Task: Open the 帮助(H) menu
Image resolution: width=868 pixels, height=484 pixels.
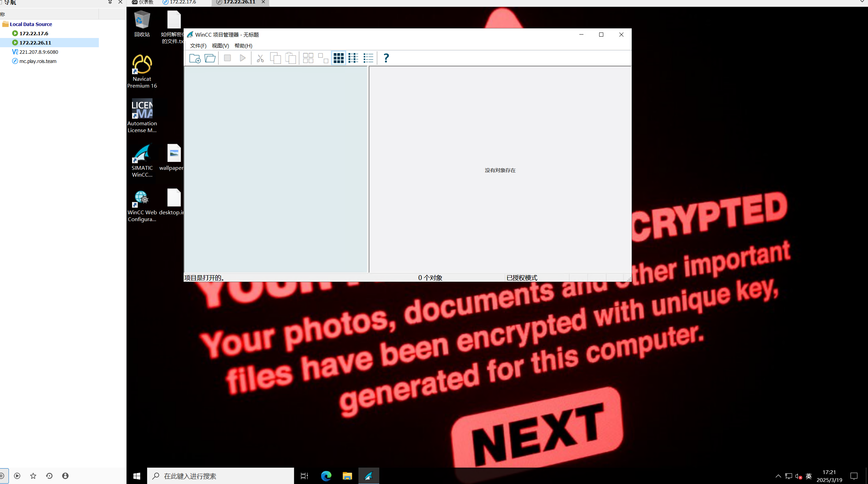Action: tap(243, 46)
